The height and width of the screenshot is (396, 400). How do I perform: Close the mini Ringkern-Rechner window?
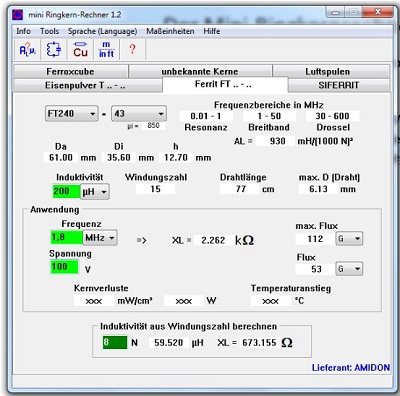point(377,12)
